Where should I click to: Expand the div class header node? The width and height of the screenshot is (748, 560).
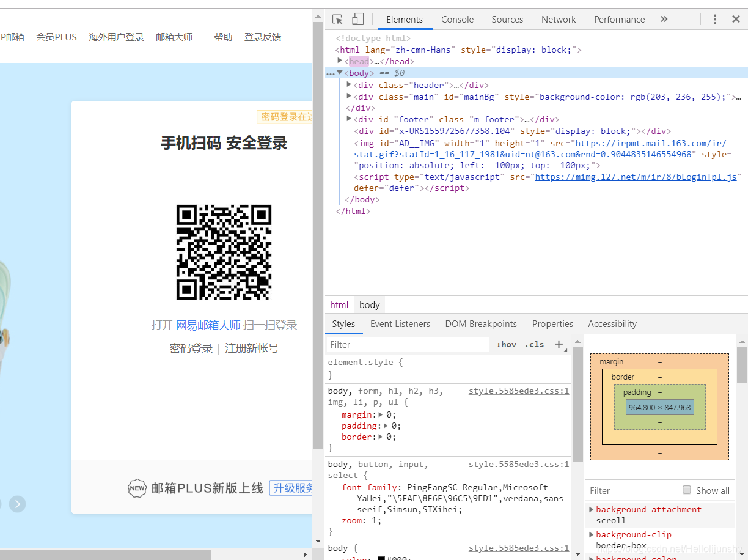[349, 84]
